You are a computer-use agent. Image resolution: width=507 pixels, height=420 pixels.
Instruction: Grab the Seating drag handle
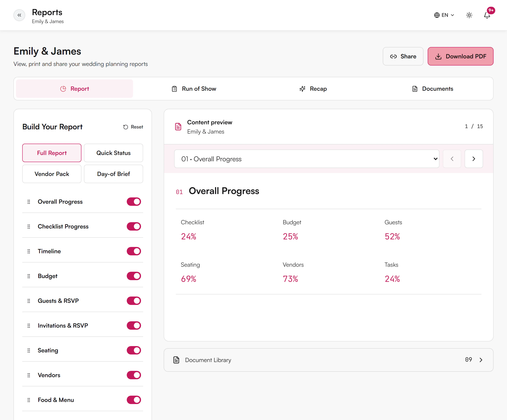point(29,350)
